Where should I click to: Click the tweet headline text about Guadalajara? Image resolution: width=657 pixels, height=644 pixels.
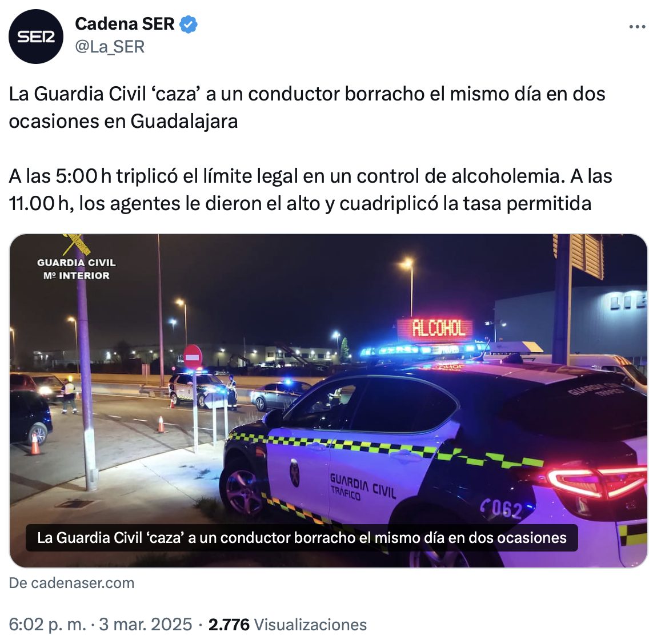coord(307,107)
